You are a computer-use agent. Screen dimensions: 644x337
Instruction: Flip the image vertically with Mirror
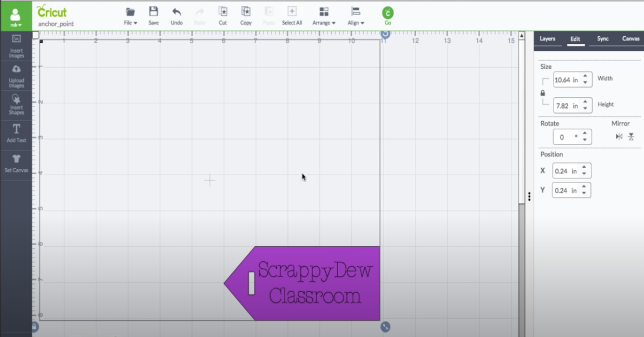pyautogui.click(x=631, y=137)
